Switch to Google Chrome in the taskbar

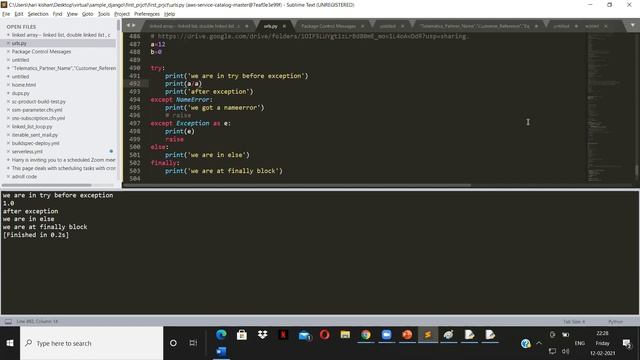pos(366,335)
